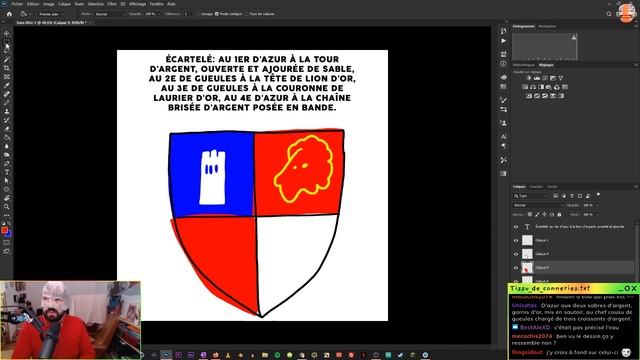
Task: Add a Curves adjustment
Action: coord(545,78)
